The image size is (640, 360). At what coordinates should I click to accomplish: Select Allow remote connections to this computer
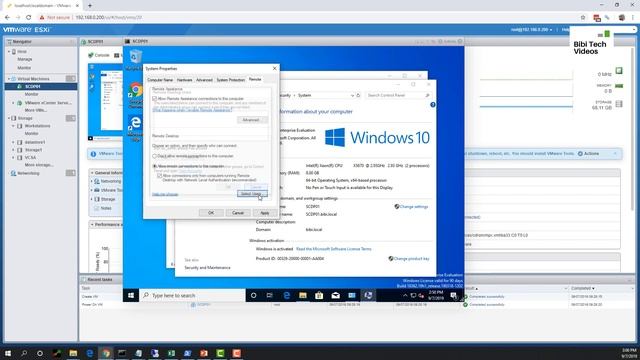[x=155, y=166]
